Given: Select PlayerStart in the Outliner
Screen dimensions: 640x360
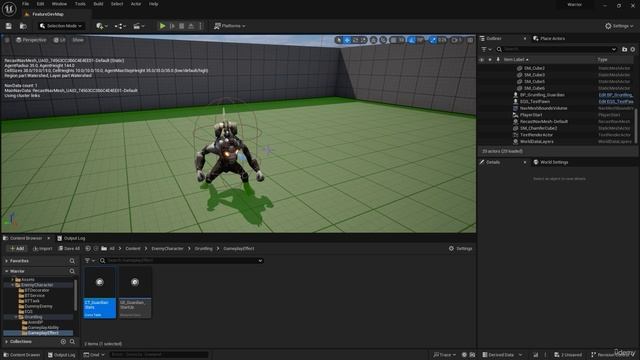Looking at the screenshot, I should (x=531, y=115).
